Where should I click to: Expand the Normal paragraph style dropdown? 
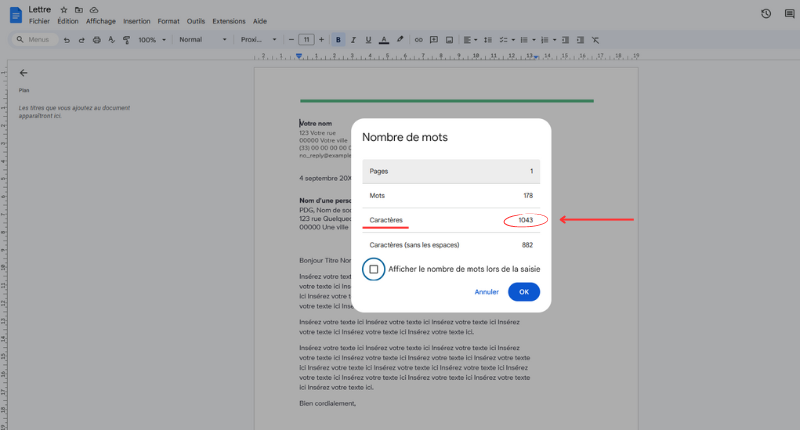coord(202,40)
